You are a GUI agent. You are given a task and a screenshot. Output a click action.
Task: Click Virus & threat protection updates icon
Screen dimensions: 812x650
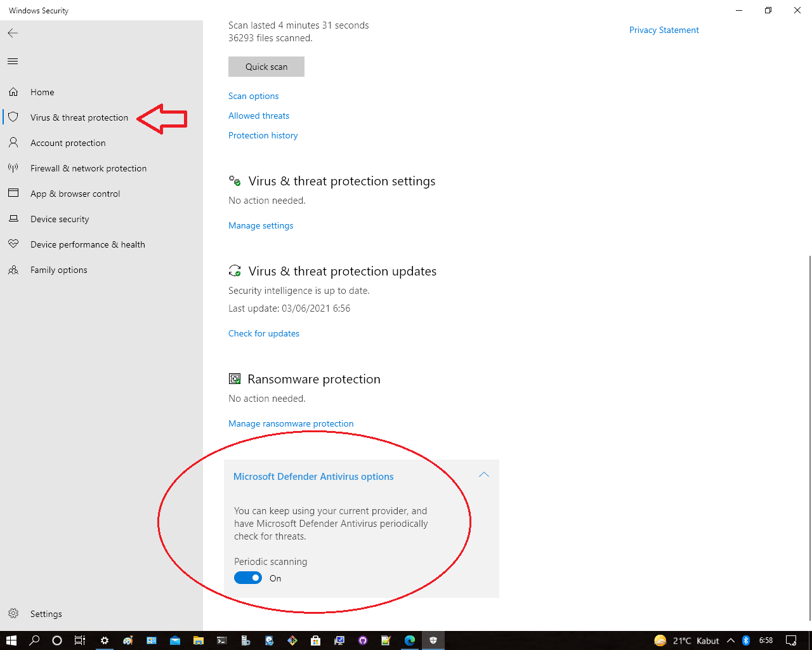pos(235,271)
